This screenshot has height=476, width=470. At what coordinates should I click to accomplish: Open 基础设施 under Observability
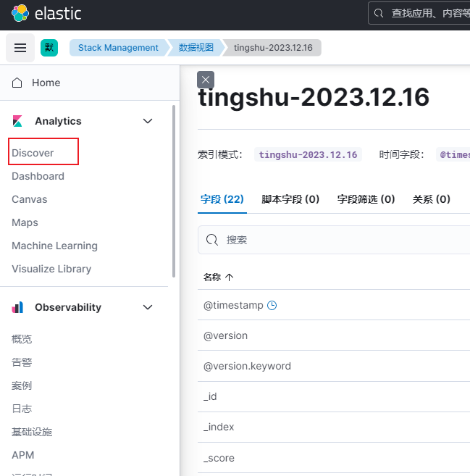point(32,432)
